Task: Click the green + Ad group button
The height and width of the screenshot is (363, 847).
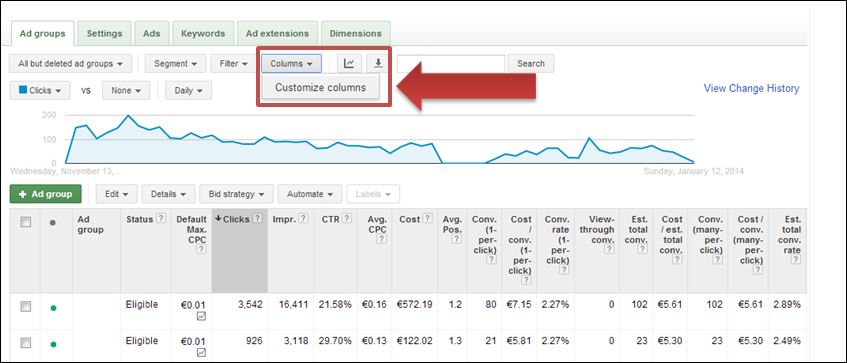Action: [45, 194]
